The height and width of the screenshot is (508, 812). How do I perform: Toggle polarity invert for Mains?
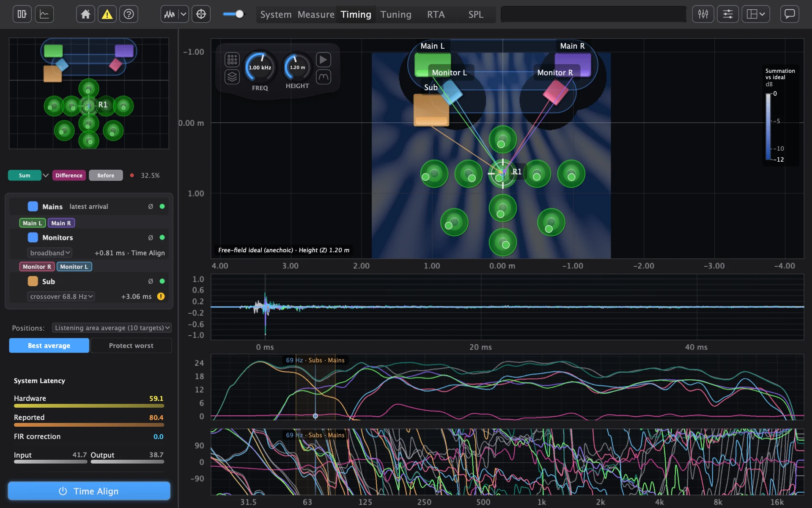[x=151, y=207]
